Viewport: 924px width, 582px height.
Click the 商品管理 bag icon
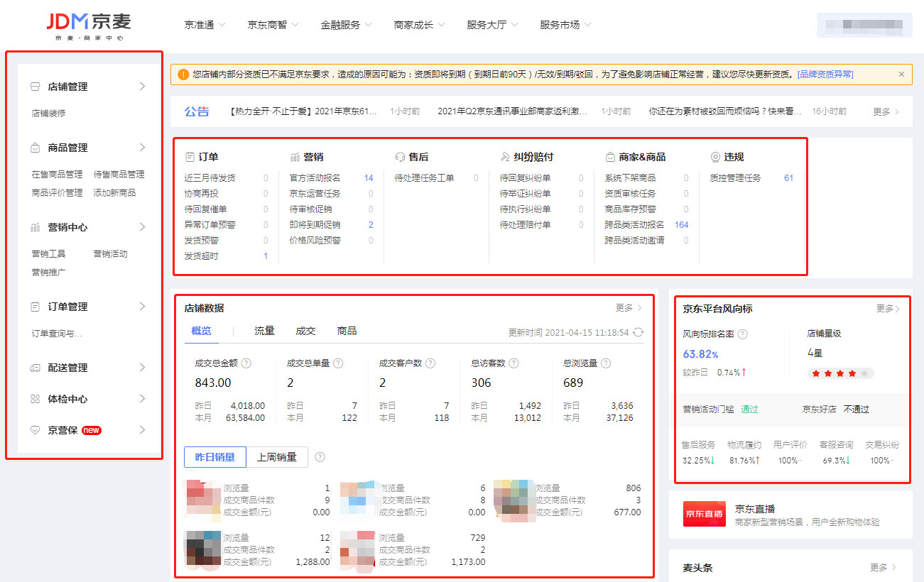[35, 148]
